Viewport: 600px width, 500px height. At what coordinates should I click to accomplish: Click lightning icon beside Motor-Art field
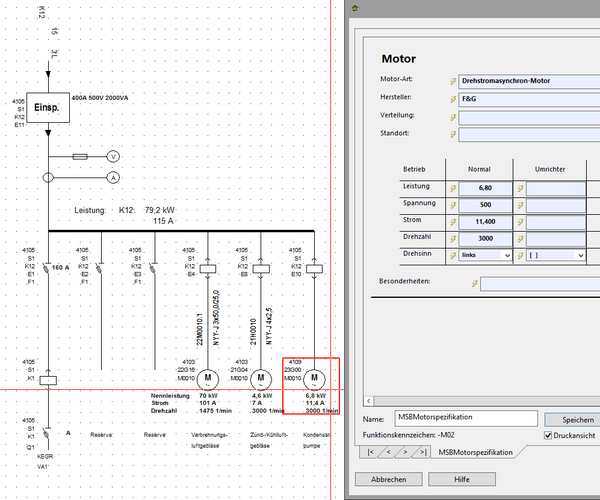pyautogui.click(x=452, y=80)
